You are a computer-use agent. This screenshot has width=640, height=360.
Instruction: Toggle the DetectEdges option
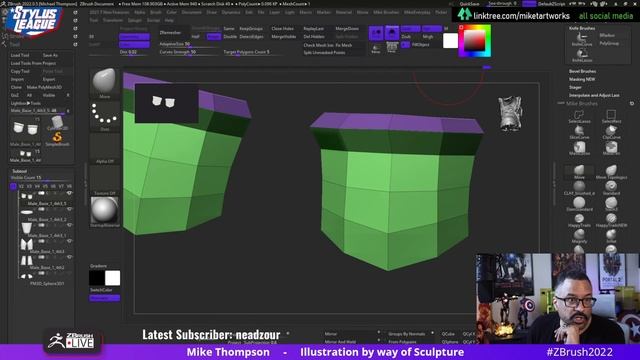click(251, 36)
